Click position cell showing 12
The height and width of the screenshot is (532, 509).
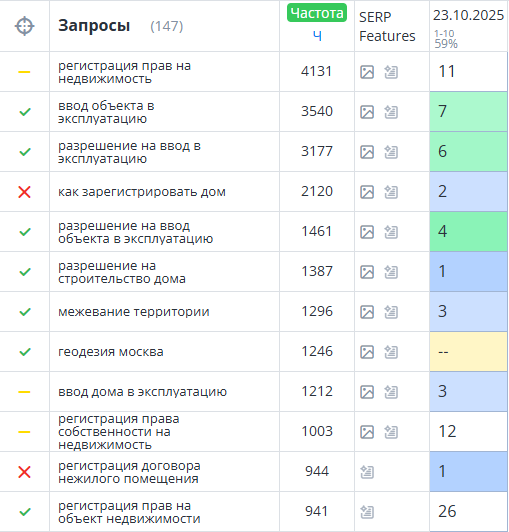click(468, 432)
